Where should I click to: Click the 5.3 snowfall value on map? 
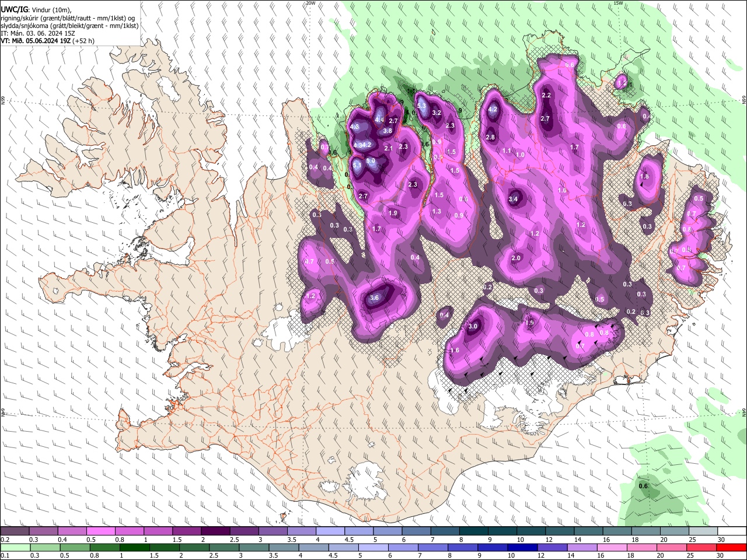click(x=421, y=106)
